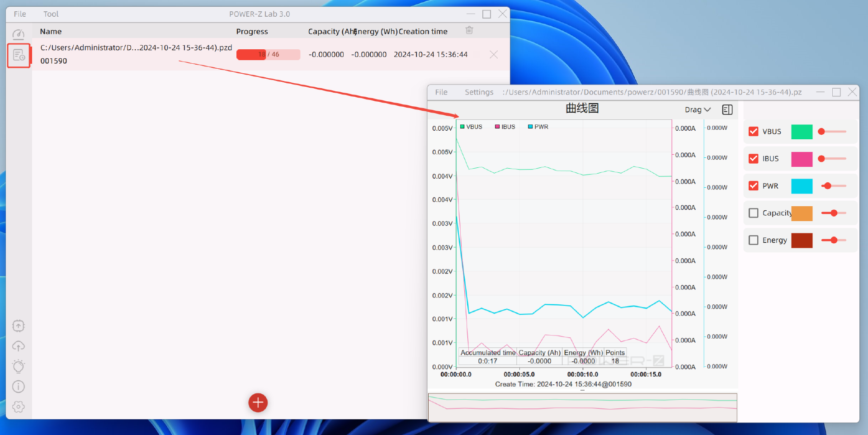Screen dimensions: 868x435
Task: Select the dashboard gauge icon in the sidebar
Action: 19,34
